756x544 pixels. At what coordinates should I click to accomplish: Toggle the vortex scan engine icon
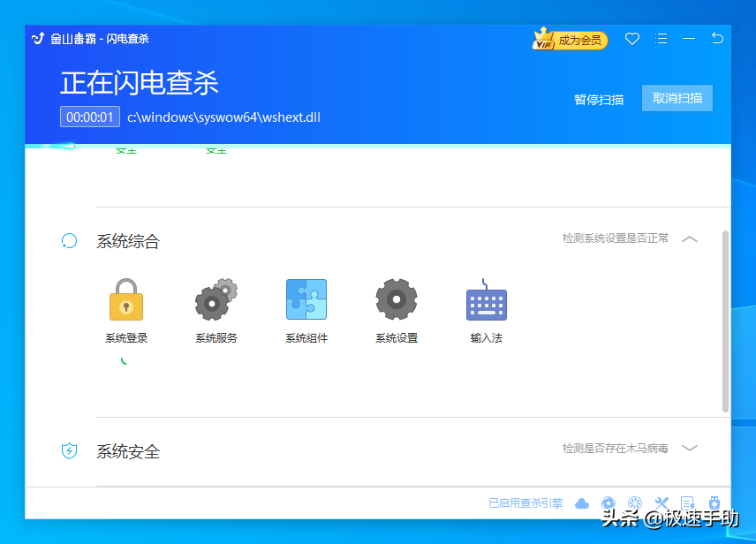click(x=609, y=502)
